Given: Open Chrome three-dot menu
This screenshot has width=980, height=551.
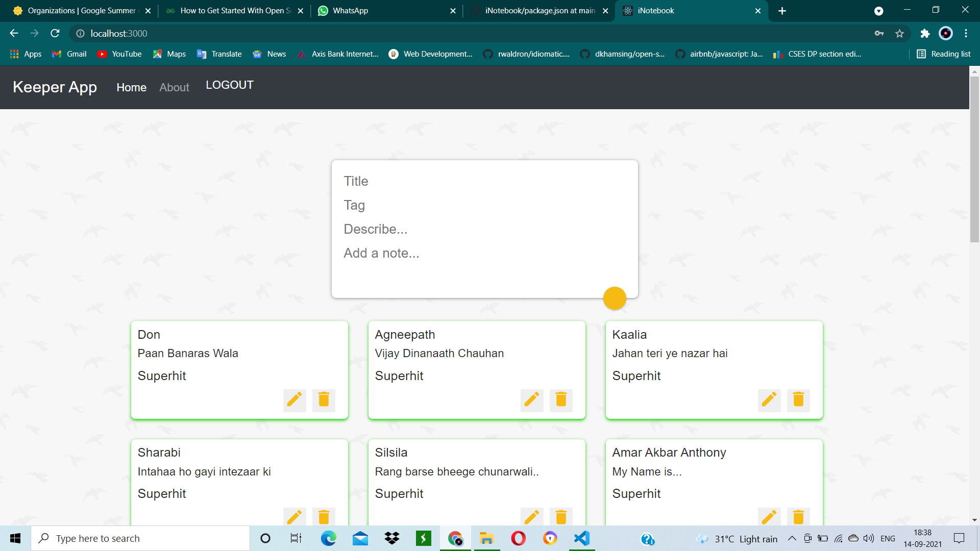Looking at the screenshot, I should coord(966,34).
